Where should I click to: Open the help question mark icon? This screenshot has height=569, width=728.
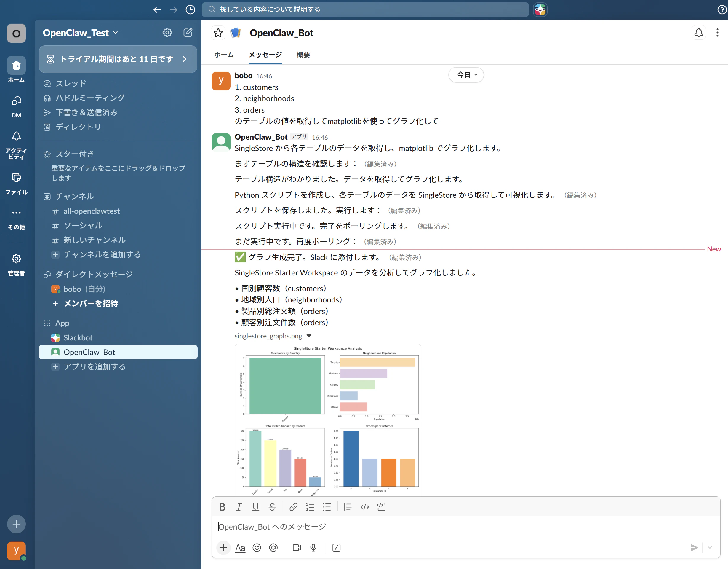tap(722, 10)
